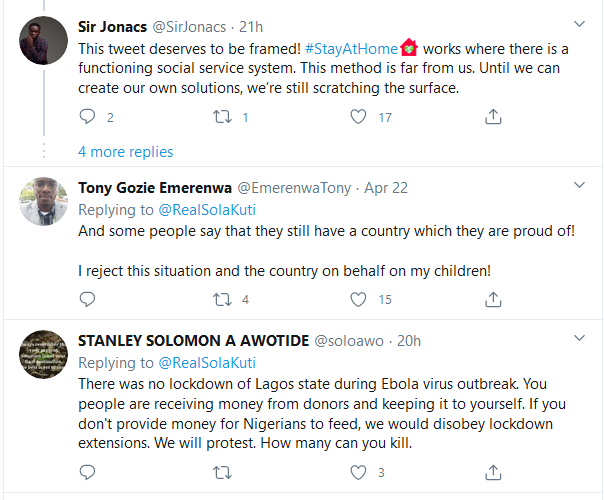Show 4 more replies
This screenshot has width=604, height=500.
(x=125, y=152)
